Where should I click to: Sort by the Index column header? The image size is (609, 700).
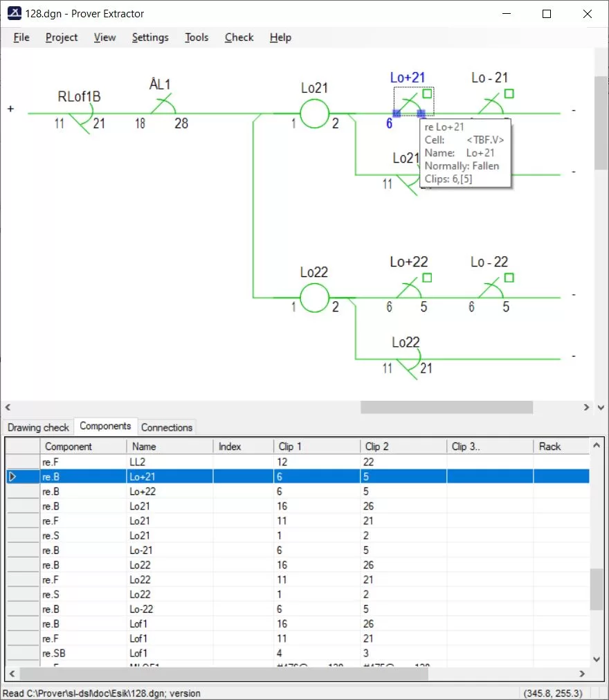click(x=243, y=447)
